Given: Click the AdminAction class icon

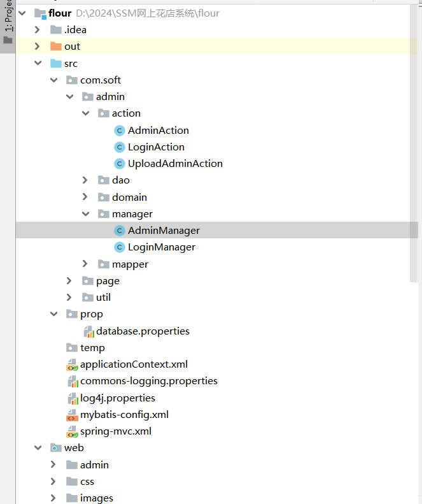Looking at the screenshot, I should coord(119,131).
